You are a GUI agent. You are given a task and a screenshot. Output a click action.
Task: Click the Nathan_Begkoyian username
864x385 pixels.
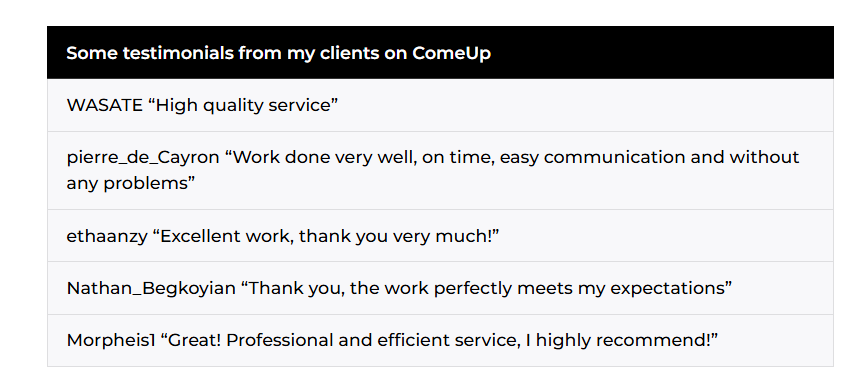151,288
